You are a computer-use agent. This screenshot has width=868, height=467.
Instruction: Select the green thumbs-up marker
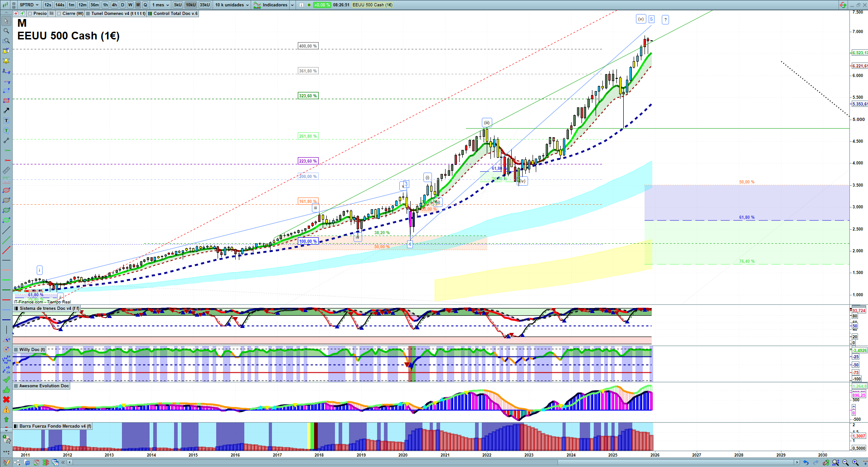pos(6,390)
